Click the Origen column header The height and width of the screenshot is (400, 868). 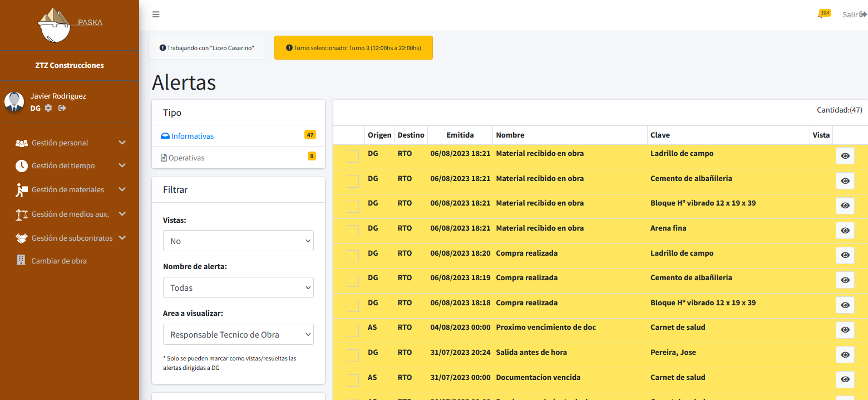(379, 135)
